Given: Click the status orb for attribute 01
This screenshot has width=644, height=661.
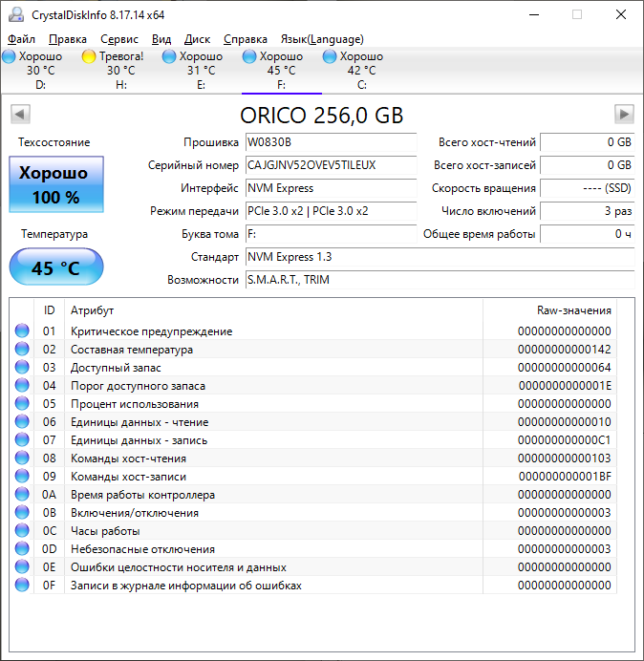Looking at the screenshot, I should [x=22, y=330].
